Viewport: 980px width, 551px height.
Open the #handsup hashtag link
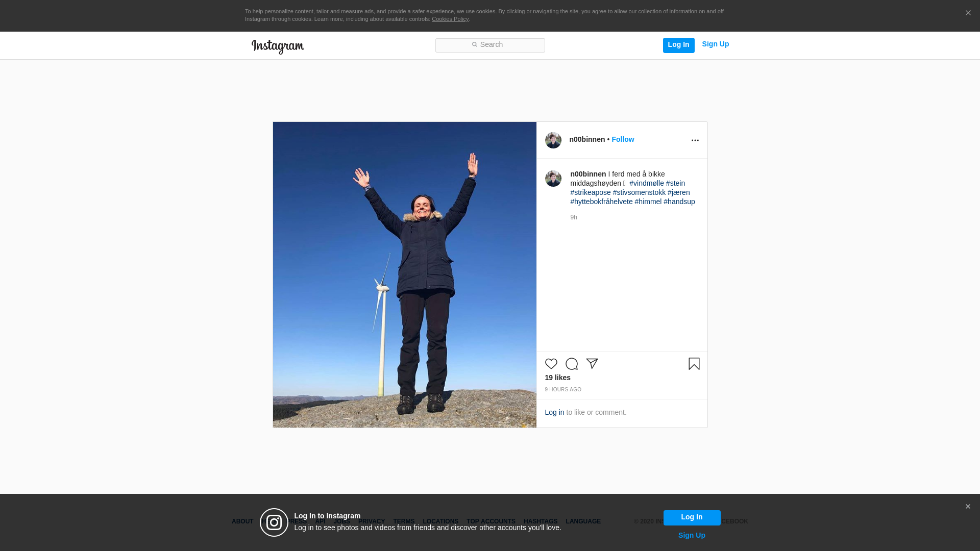tap(679, 202)
